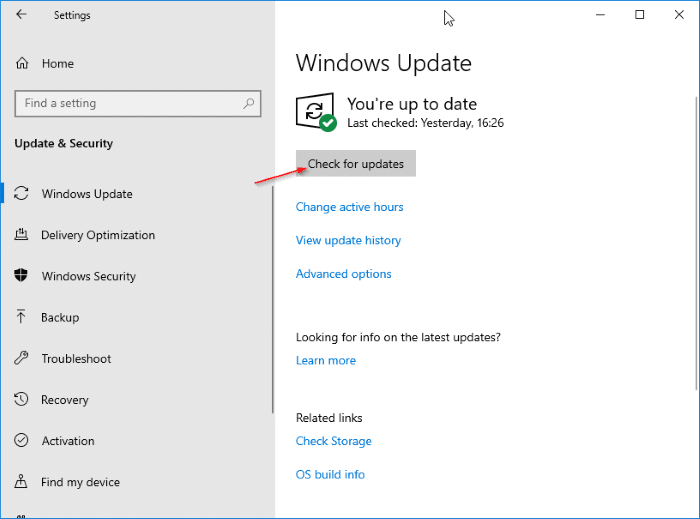The width and height of the screenshot is (700, 519).
Task: Click Check for updates button
Action: 356,163
